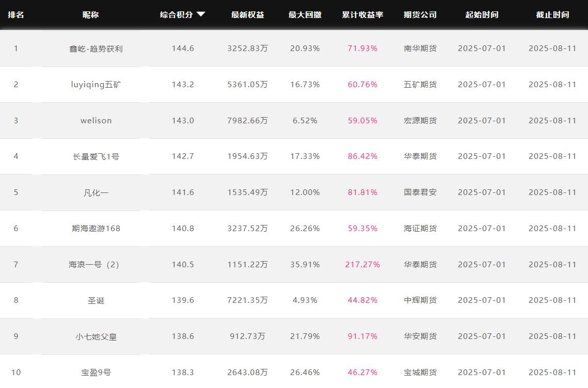Select return rate 60.76%

362,84
